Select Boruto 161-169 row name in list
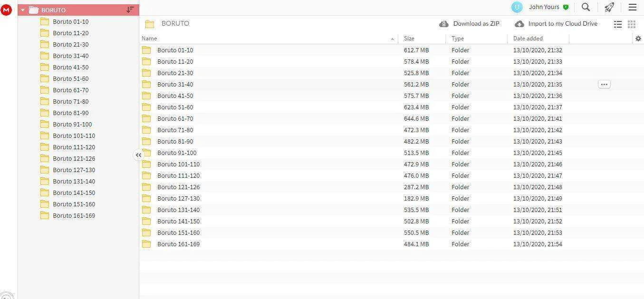Image resolution: width=644 pixels, height=299 pixels. [x=178, y=244]
